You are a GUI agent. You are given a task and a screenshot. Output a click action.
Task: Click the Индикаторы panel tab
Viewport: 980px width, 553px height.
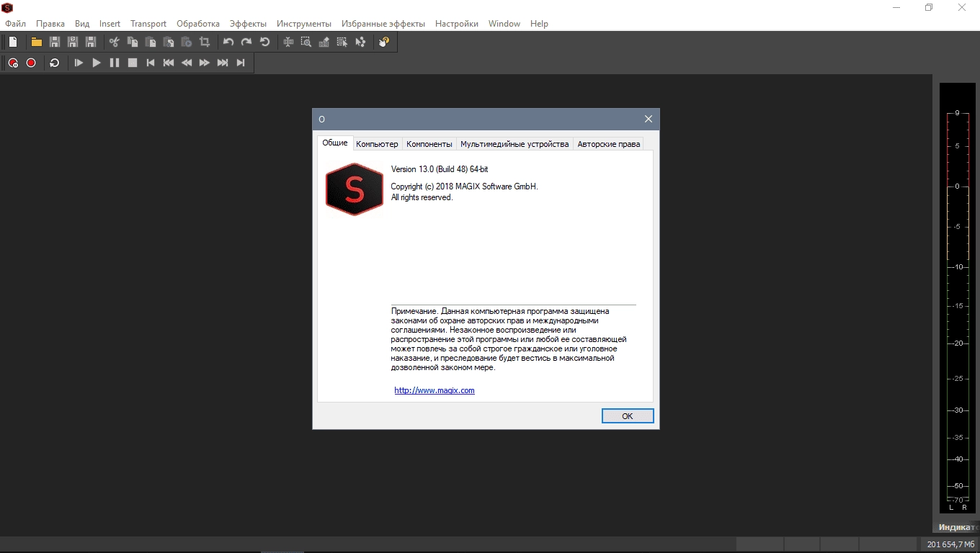point(957,527)
